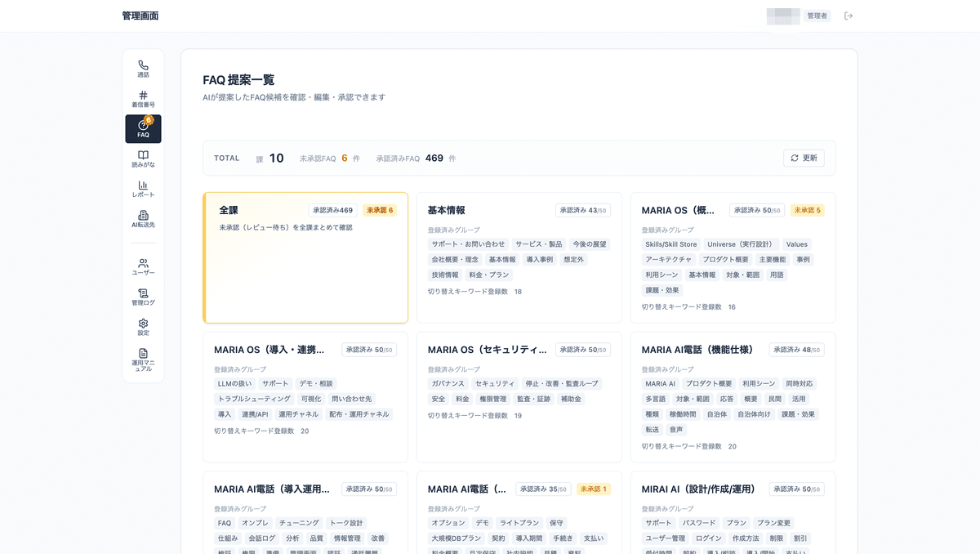Click the 管理者 role badge
This screenshot has height=554, width=980.
pos(818,15)
